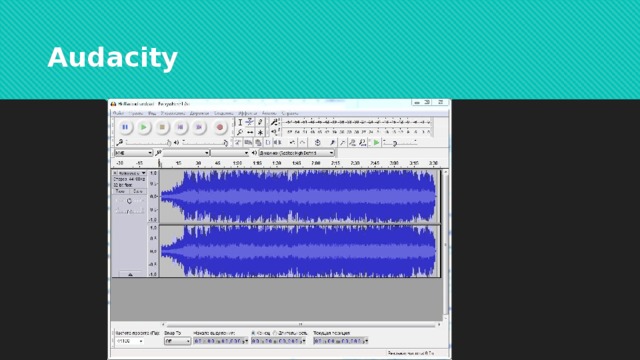The image size is (640, 360).
Task: Click the Zoom Out toolbar icon
Action: (342, 142)
